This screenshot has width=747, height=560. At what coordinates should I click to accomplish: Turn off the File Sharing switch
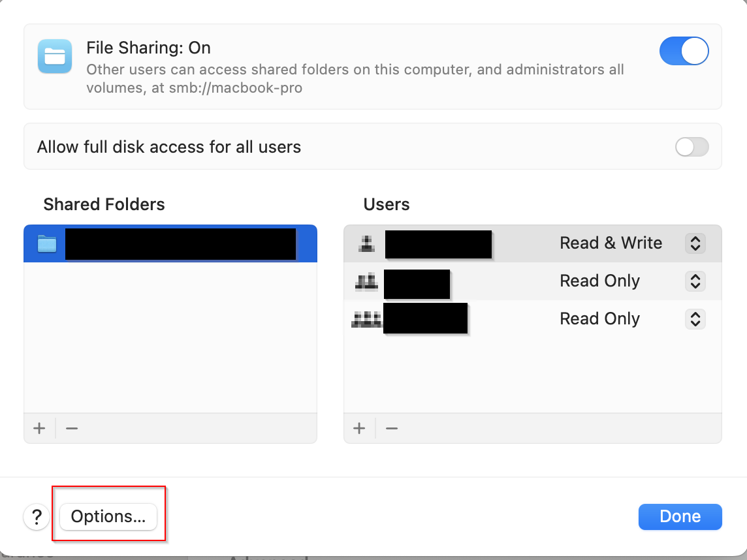click(684, 52)
